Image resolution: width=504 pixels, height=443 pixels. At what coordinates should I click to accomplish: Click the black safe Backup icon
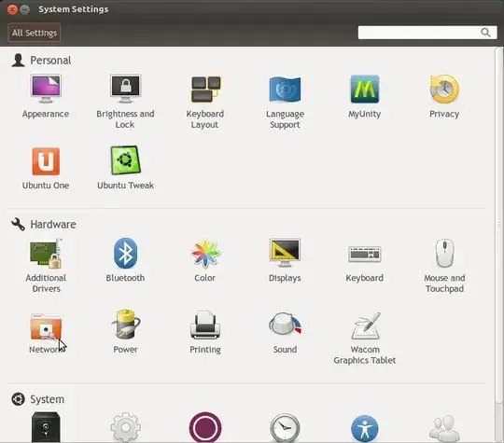46,427
